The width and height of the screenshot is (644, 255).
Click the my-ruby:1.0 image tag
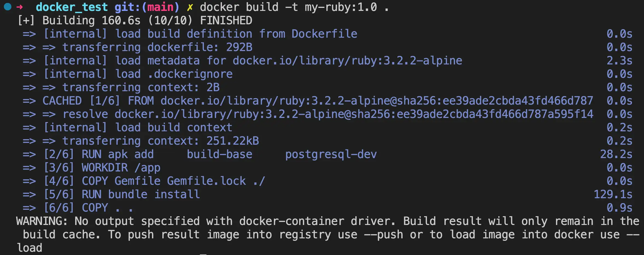pos(341,7)
